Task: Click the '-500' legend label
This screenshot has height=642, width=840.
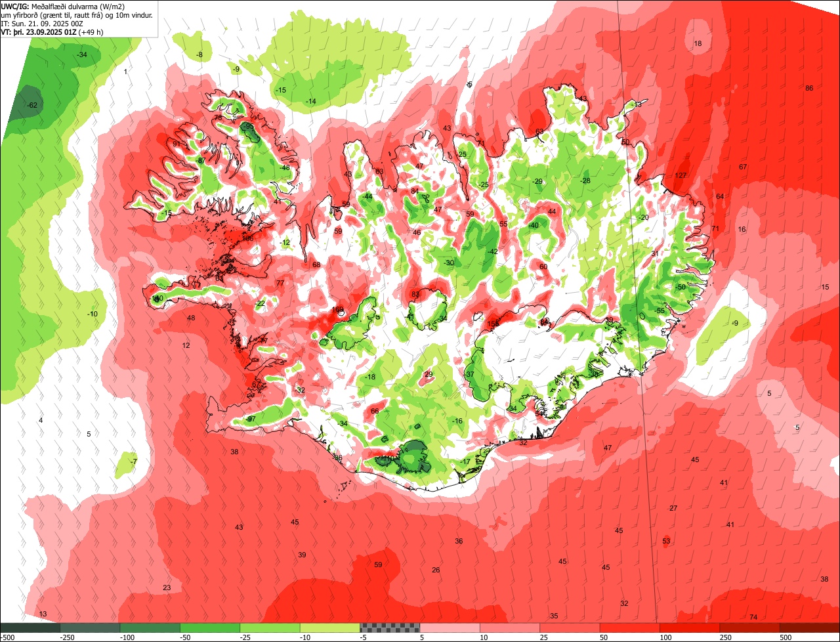Action: [7, 637]
